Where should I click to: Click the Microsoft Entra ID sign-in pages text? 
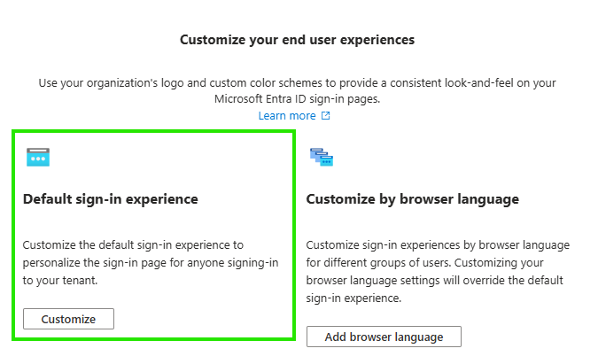[297, 99]
